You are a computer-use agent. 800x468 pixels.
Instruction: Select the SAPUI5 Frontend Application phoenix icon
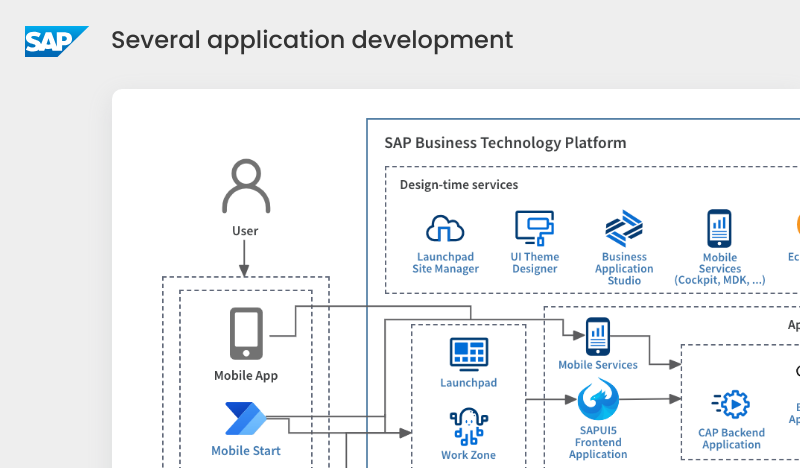(598, 401)
